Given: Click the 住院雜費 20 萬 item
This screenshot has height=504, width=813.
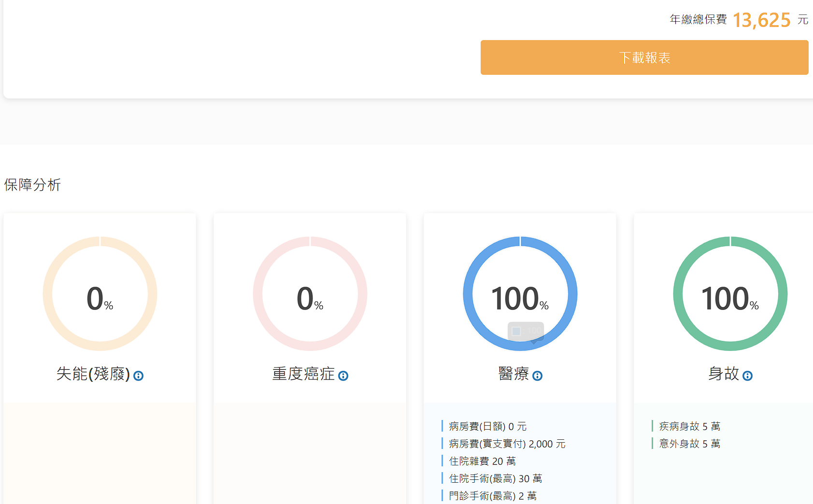Looking at the screenshot, I should pos(482,461).
